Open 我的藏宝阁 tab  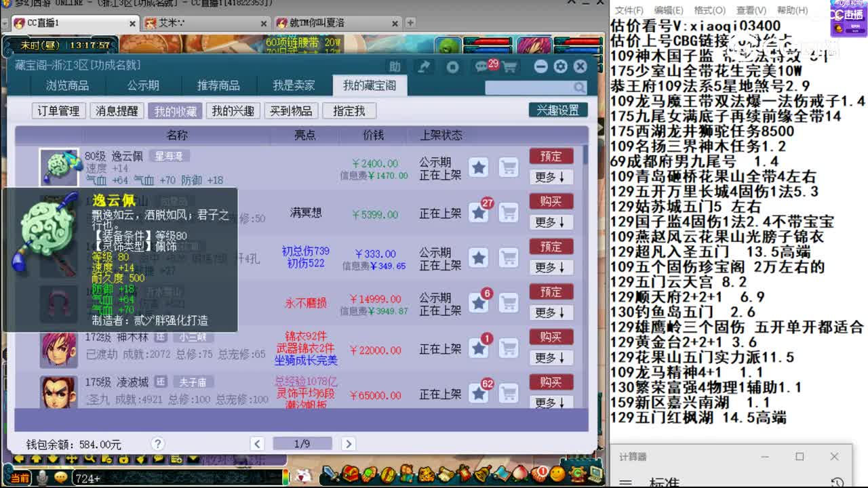click(370, 85)
